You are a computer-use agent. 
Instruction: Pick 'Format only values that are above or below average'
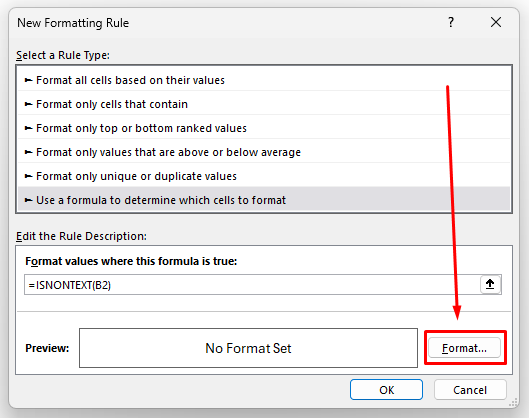pyautogui.click(x=264, y=152)
